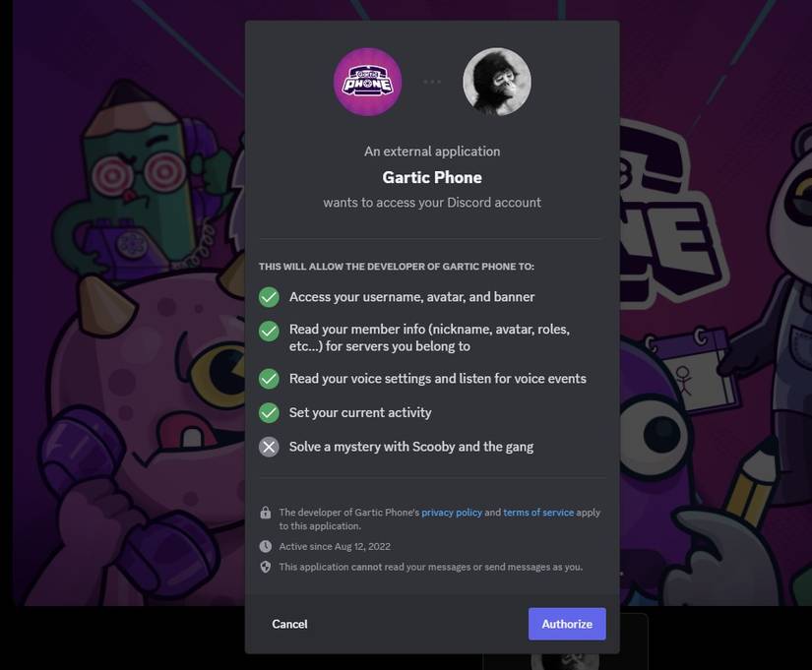Click the Gartic Phone heading text
This screenshot has width=812, height=670.
tap(432, 177)
